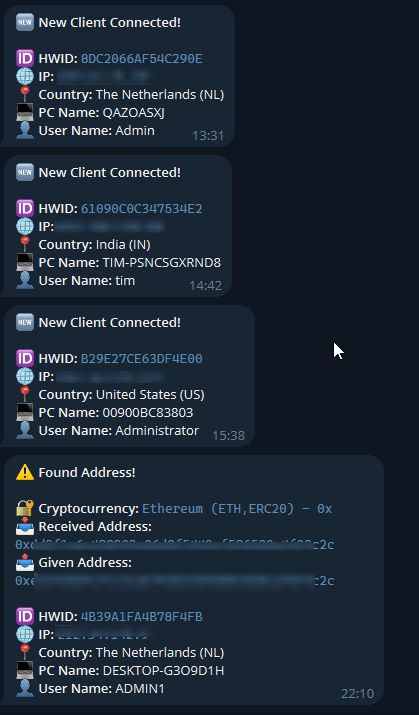This screenshot has height=715, width=419.
Task: Click the ID icon beside HWID 8DC2066AF54C290E
Action: click(x=25, y=58)
